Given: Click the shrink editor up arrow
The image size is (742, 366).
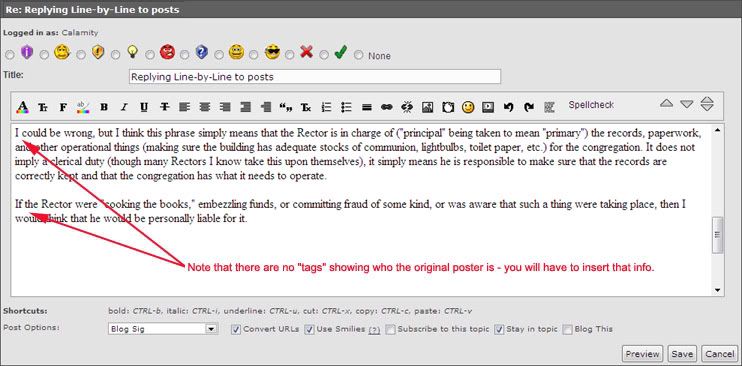Looking at the screenshot, I should tap(666, 103).
